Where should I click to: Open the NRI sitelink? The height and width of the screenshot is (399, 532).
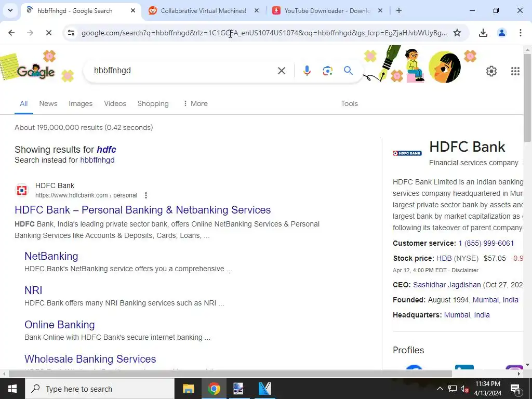tap(33, 290)
